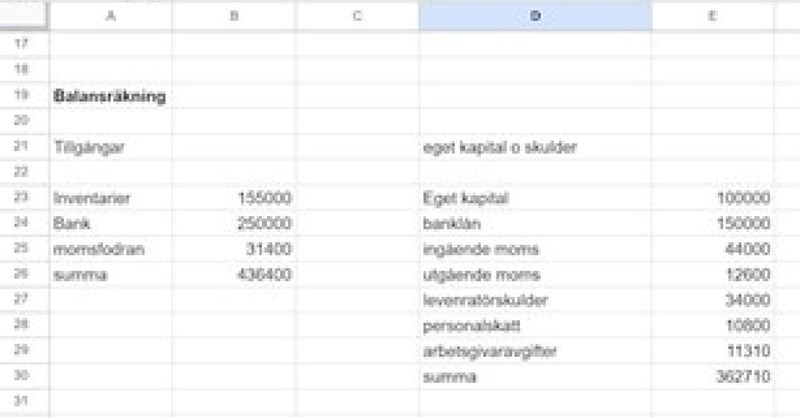Select the Inventarier label cell
The height and width of the screenshot is (418, 800).
110,198
